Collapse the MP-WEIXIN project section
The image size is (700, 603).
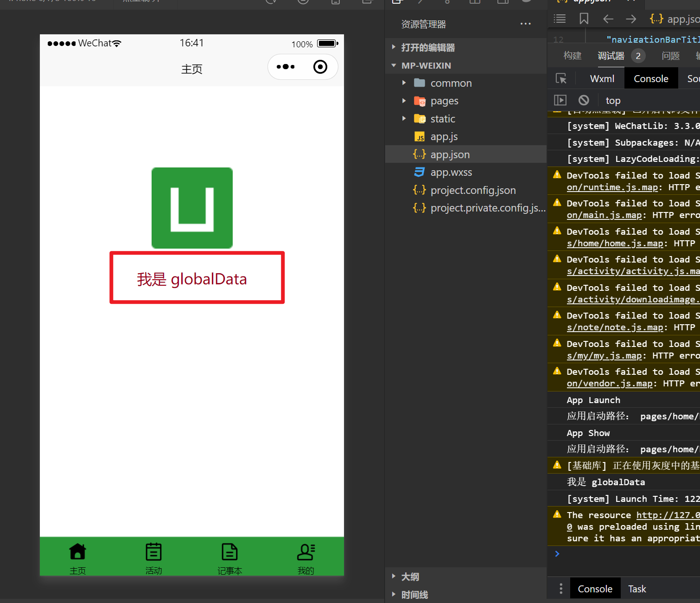(394, 65)
